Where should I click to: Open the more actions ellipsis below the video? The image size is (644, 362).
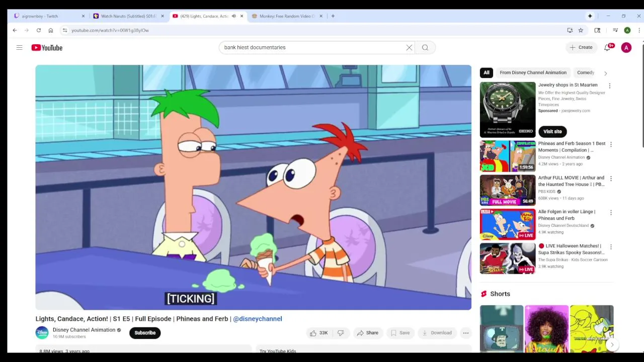[x=466, y=333]
